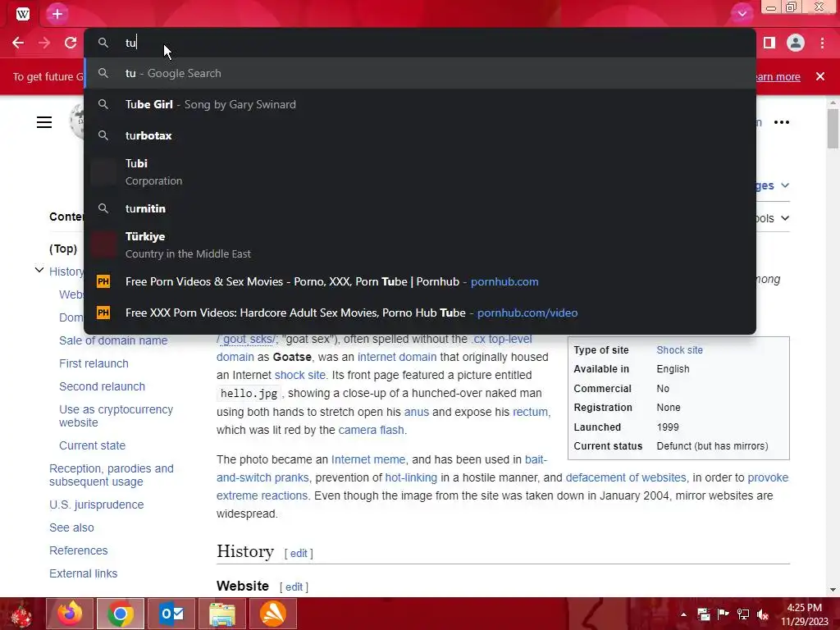
Task: Click the magnifier icon beside 'turnitin'
Action: coord(103,208)
